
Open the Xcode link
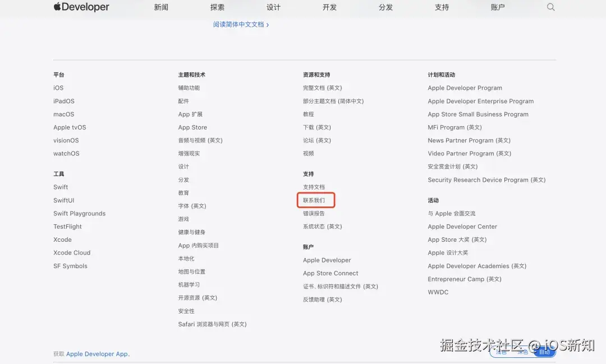(63, 239)
